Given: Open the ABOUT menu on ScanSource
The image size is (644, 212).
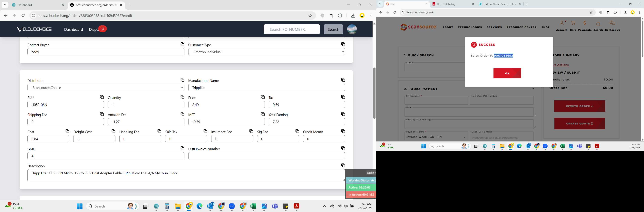Looking at the screenshot, I should point(447,27).
